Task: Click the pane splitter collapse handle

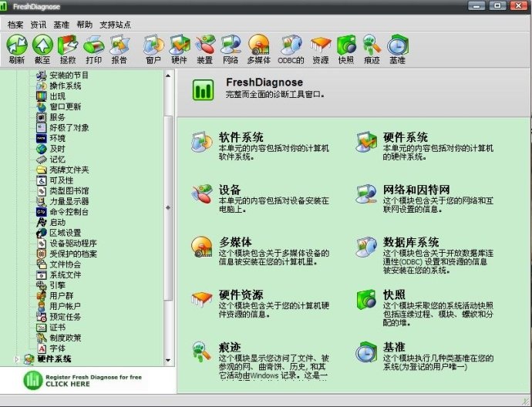Action: pos(168,207)
